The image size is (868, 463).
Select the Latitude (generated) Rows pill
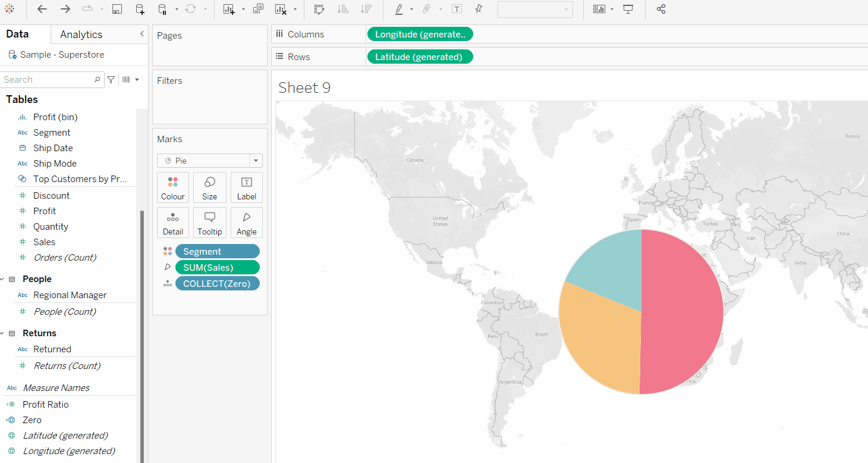click(420, 57)
